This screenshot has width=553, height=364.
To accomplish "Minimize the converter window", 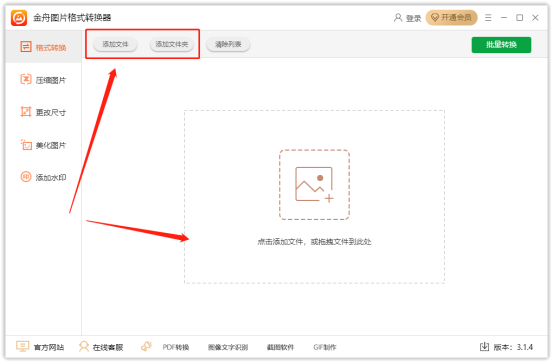I will point(504,18).
